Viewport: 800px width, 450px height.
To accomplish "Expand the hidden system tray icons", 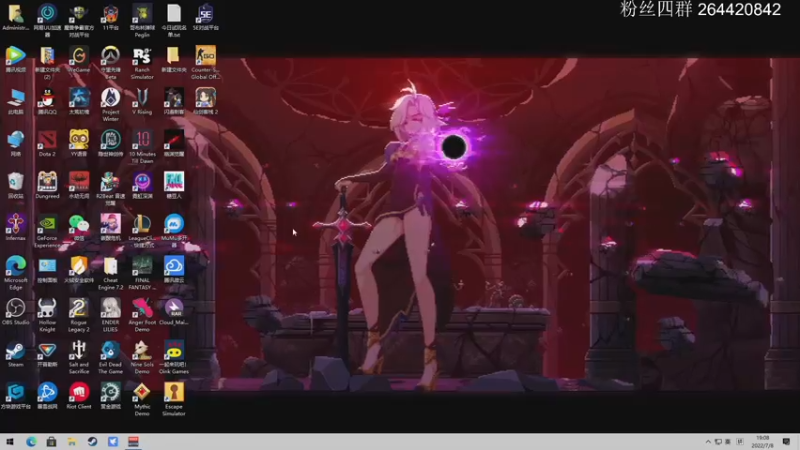I will pyautogui.click(x=708, y=442).
